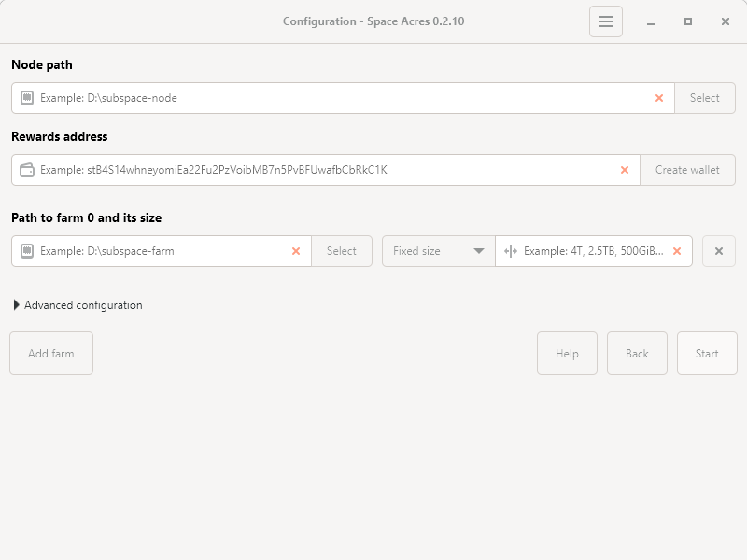
Task: Click the drive icon in Node path field
Action: 27,98
